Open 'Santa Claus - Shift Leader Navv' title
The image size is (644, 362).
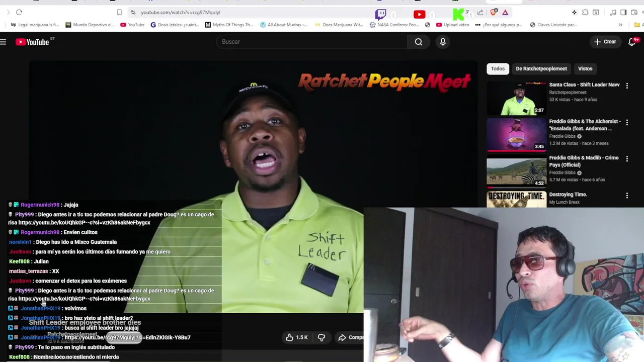[584, 85]
